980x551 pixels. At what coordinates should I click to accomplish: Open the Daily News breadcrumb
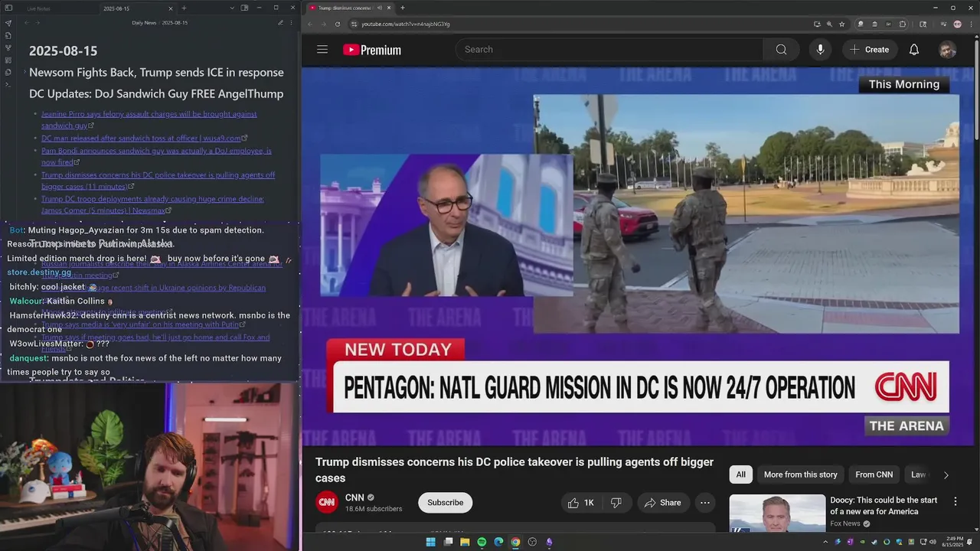pyautogui.click(x=144, y=23)
